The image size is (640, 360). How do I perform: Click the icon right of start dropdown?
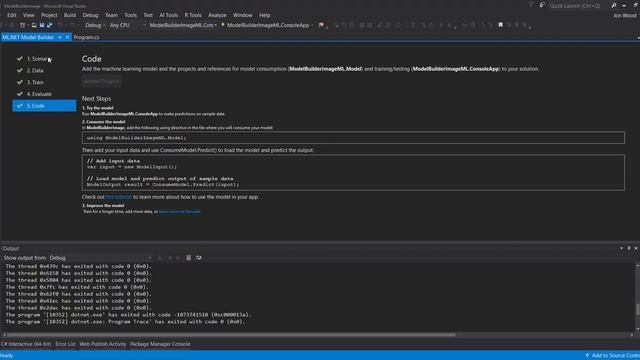point(321,25)
